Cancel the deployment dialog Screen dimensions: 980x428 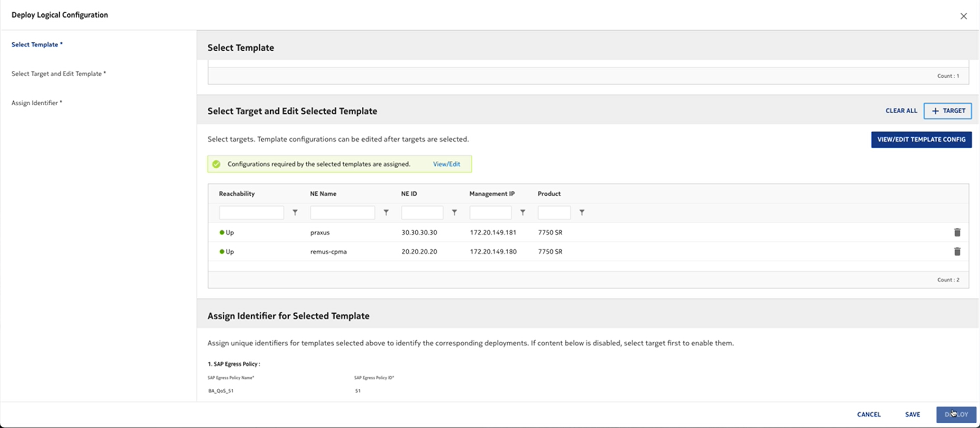click(869, 414)
